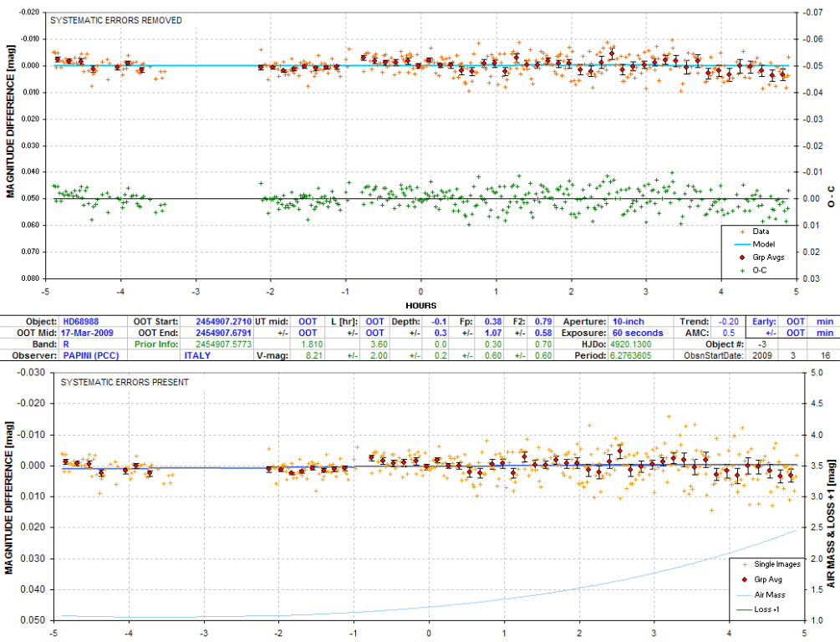Select the green value 1.810

click(x=312, y=344)
